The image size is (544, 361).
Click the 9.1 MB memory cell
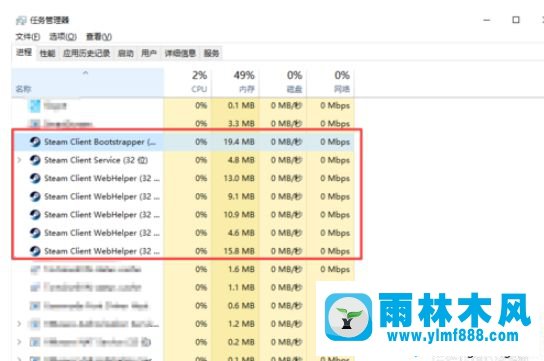click(235, 196)
